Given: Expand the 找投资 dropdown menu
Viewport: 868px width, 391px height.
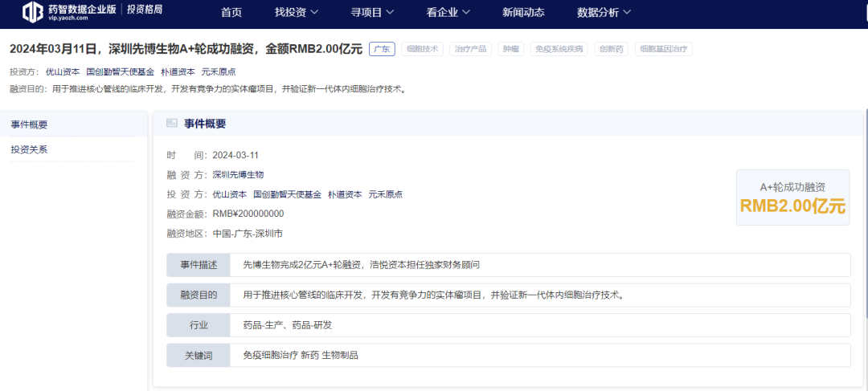Looking at the screenshot, I should [297, 12].
